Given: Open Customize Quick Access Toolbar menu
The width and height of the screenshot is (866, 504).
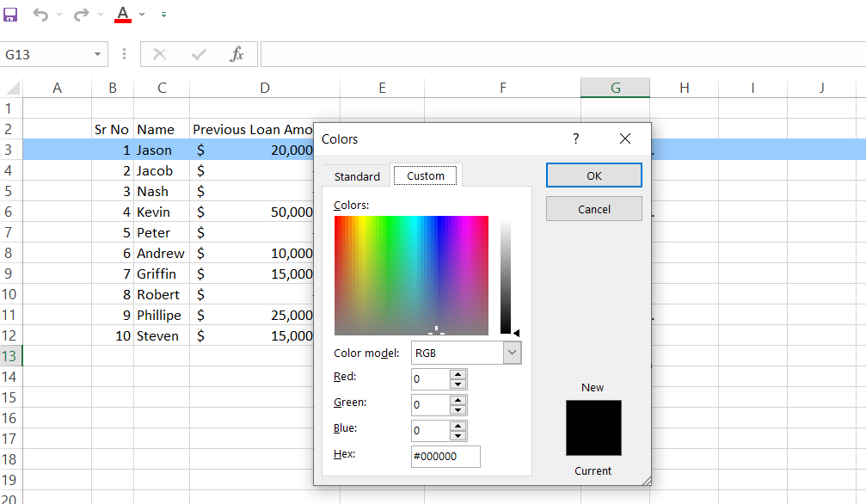Looking at the screenshot, I should coord(163,15).
